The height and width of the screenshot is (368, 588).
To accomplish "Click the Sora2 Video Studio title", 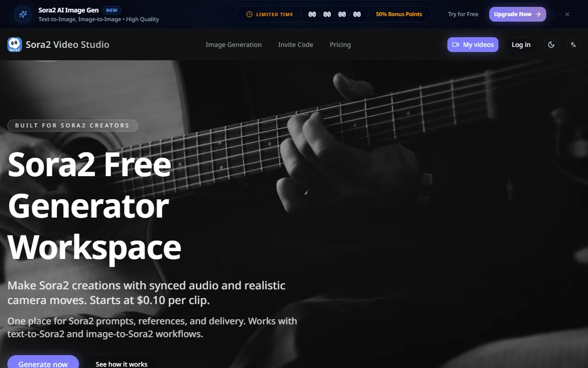I will [x=68, y=45].
